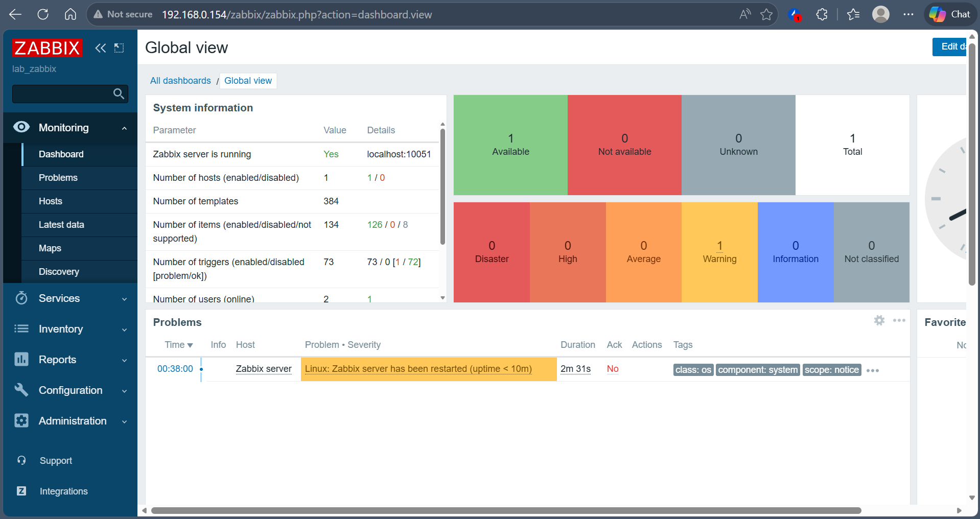Click the blue Information severity tile
The width and height of the screenshot is (980, 519).
(x=796, y=252)
